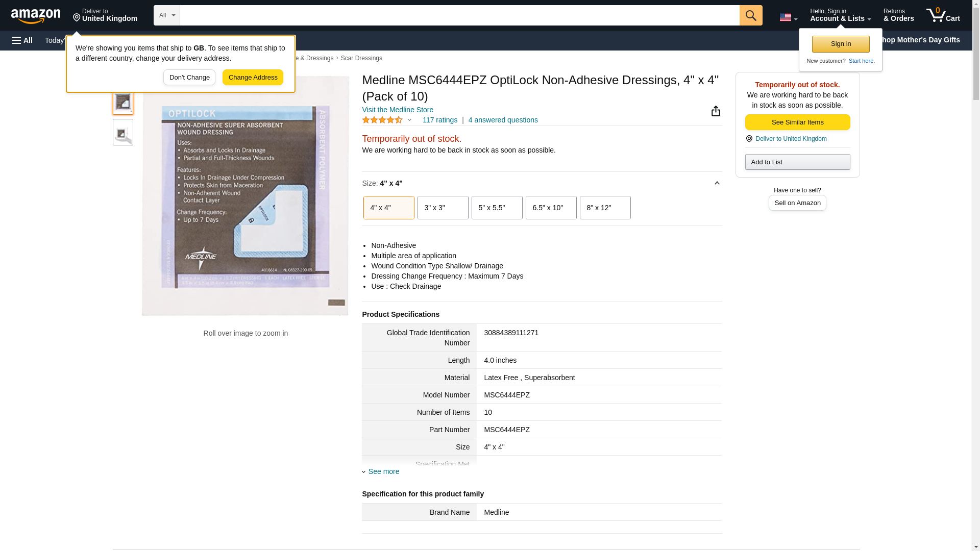Select the 3" x 3" size option
The width and height of the screenshot is (980, 551).
tap(443, 208)
